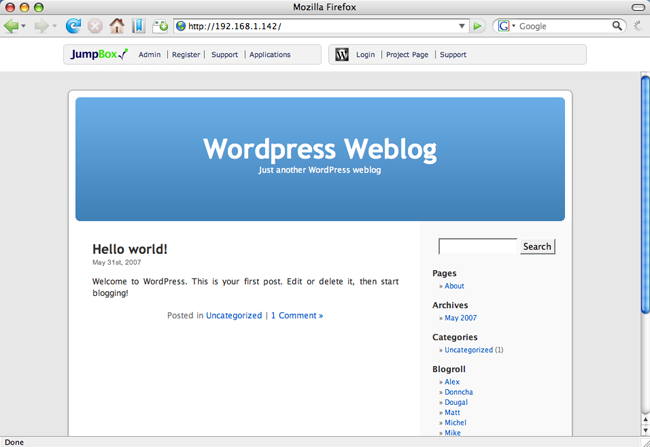650x447 pixels.
Task: Click the Done status bar text
Action: coord(14,442)
